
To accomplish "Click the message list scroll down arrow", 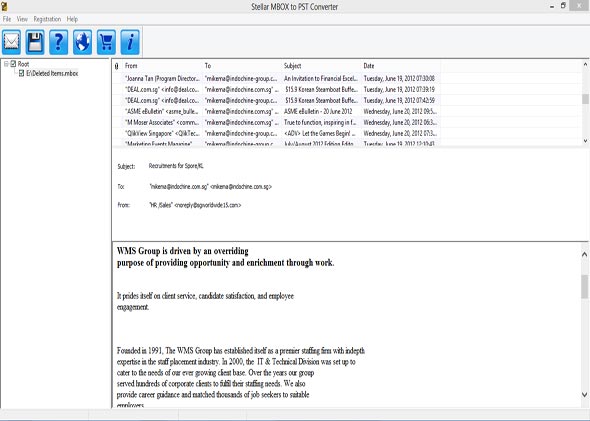I will point(585,141).
